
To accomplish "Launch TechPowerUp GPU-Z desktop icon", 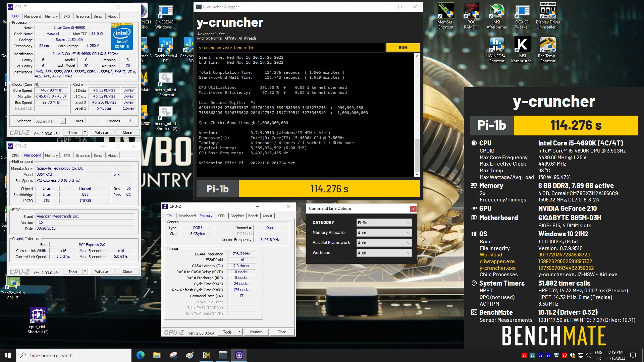I will 13,288.
